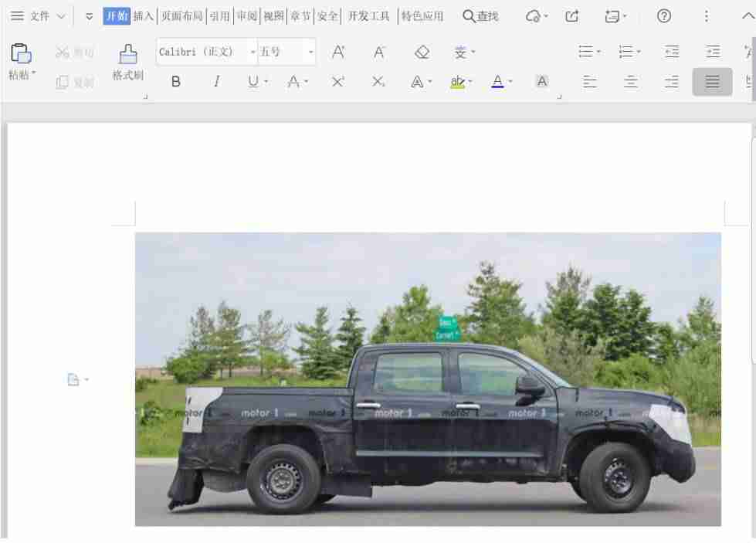Viewport: 756px width, 543px height.
Task: Switch to the 开始 tab
Action: pos(117,16)
